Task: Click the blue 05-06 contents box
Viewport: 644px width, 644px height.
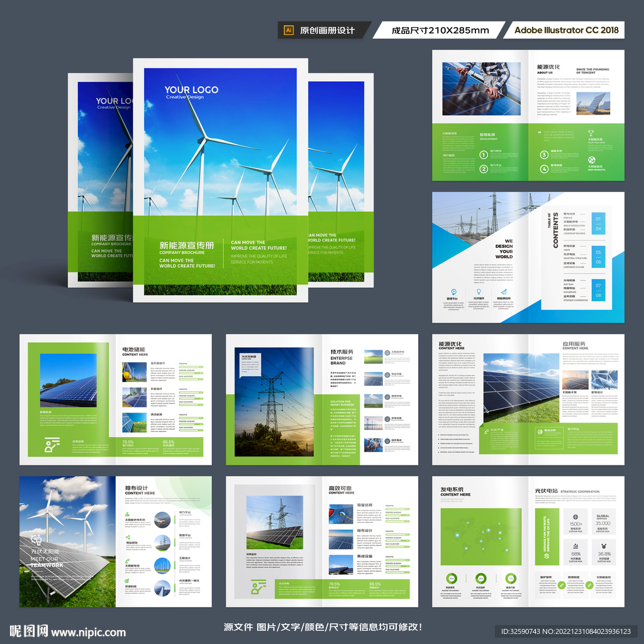Action: pos(598,257)
